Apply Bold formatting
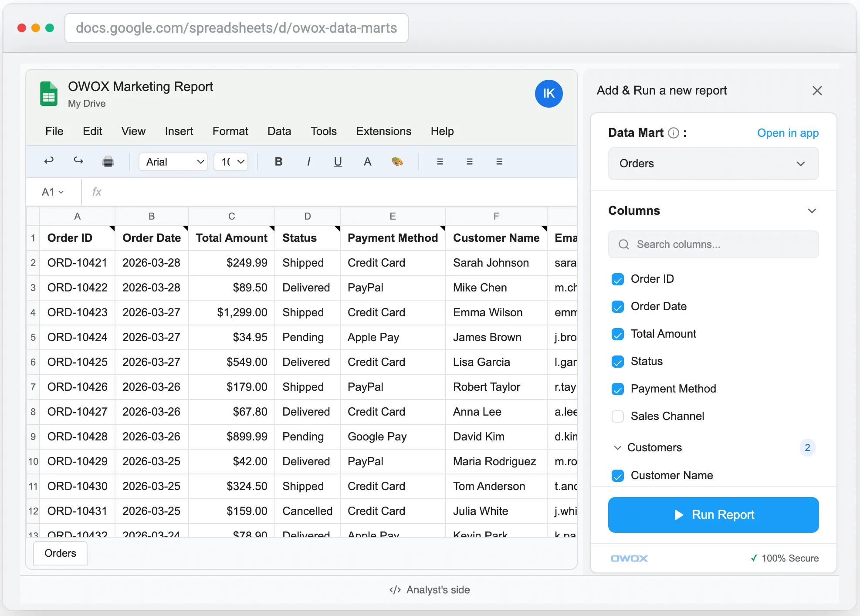 coord(278,162)
